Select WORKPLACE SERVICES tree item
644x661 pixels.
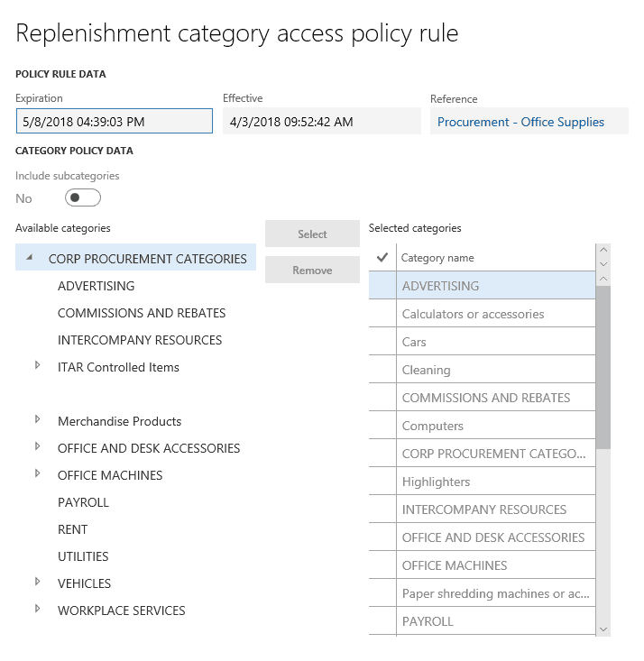pyautogui.click(x=122, y=611)
